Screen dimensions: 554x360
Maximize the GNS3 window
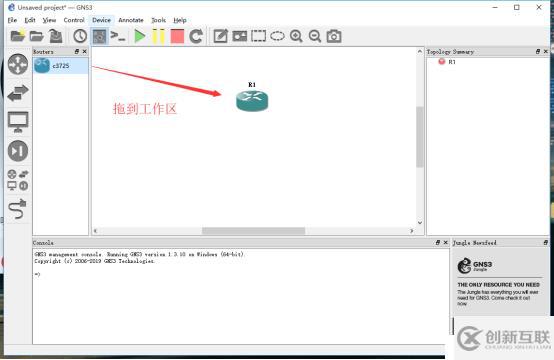pos(517,7)
